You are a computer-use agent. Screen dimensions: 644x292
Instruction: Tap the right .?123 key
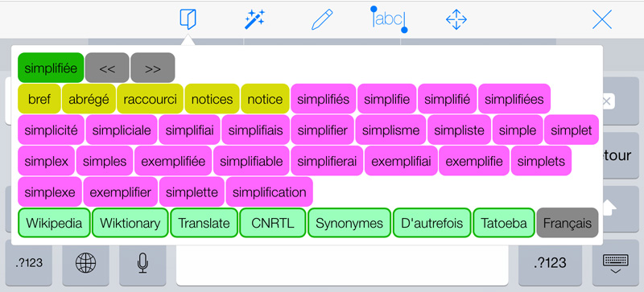coord(550,263)
